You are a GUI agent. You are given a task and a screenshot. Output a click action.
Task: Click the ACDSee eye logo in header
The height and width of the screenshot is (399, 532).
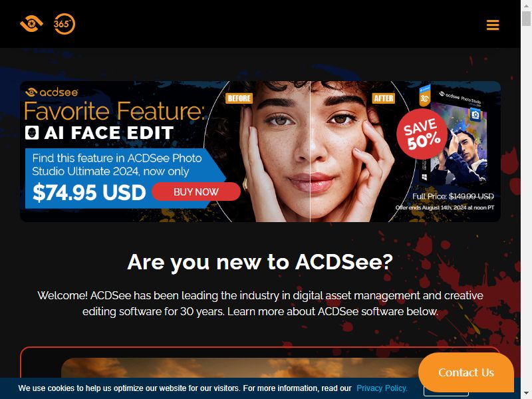(x=31, y=24)
